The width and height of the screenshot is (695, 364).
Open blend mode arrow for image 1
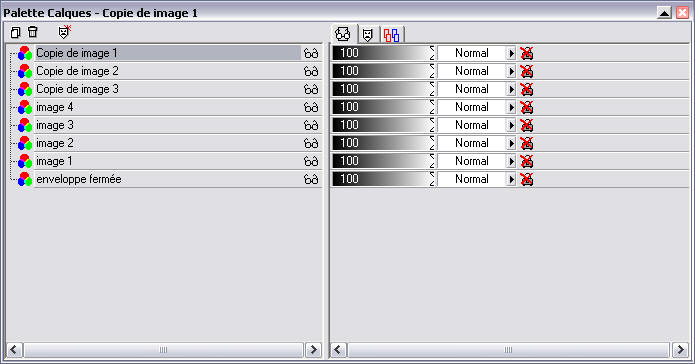tap(511, 161)
